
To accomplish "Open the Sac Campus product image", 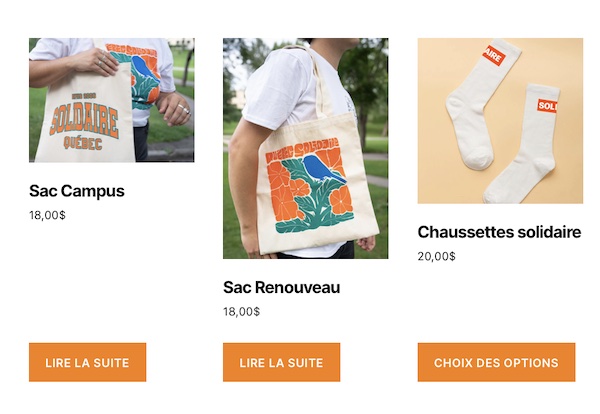I will tap(112, 100).
